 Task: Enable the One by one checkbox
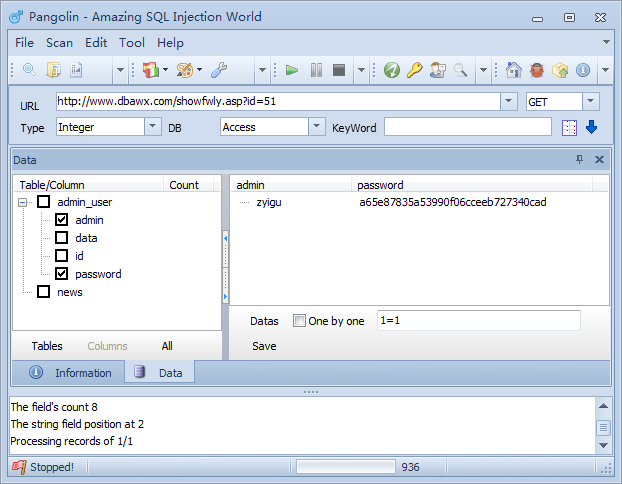[x=299, y=320]
